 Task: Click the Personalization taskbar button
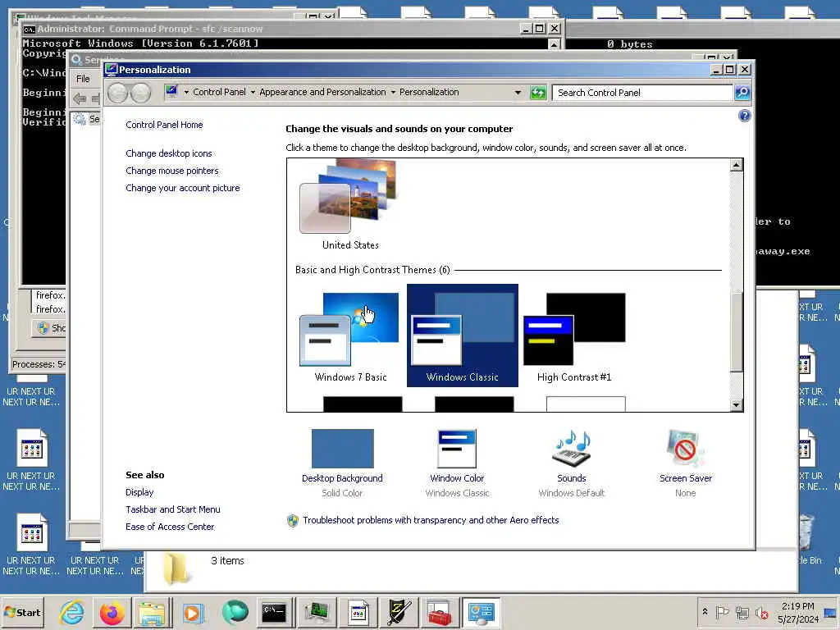coord(481,612)
